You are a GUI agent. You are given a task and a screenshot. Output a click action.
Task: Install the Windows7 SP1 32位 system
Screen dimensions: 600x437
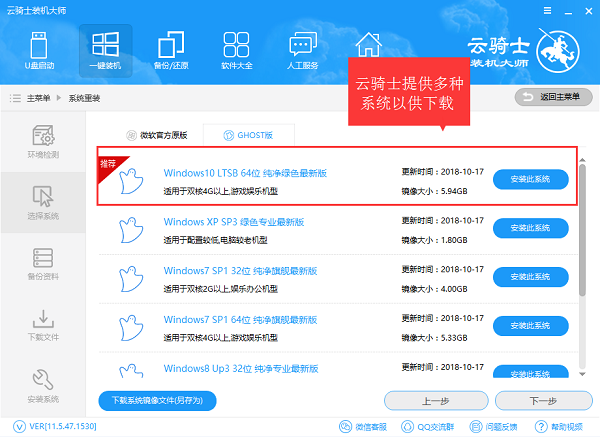click(x=530, y=277)
